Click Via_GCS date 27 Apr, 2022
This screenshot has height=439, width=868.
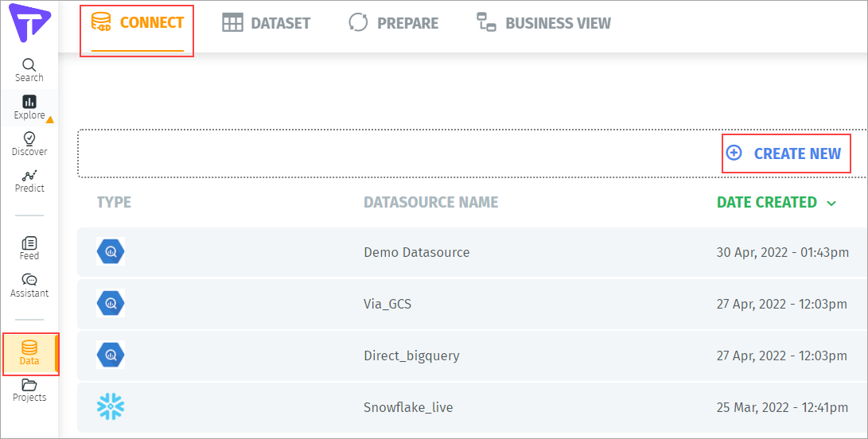(x=781, y=304)
